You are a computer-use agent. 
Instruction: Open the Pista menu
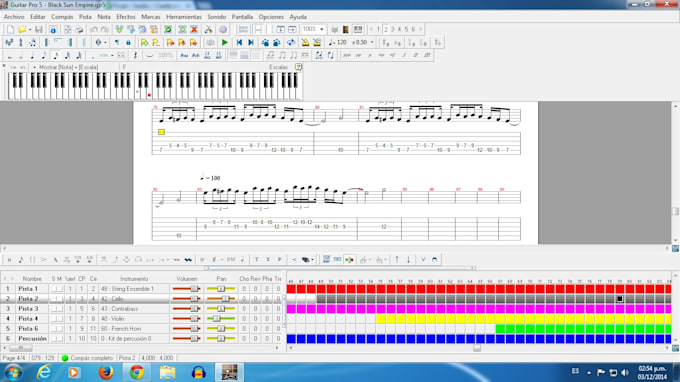point(85,17)
